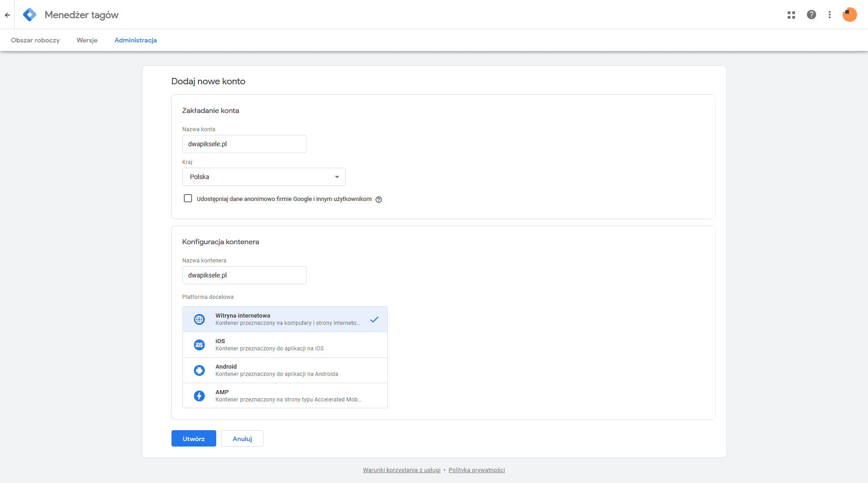Click the orange user account avatar

pos(849,15)
